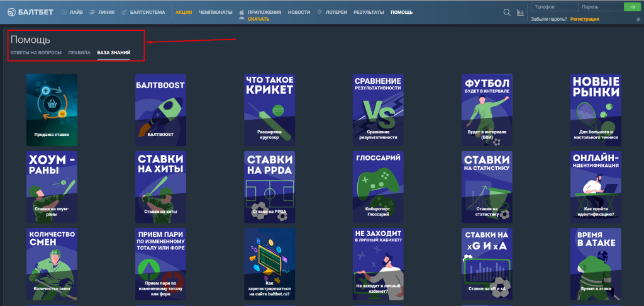Click the Скачать link

[x=258, y=20]
